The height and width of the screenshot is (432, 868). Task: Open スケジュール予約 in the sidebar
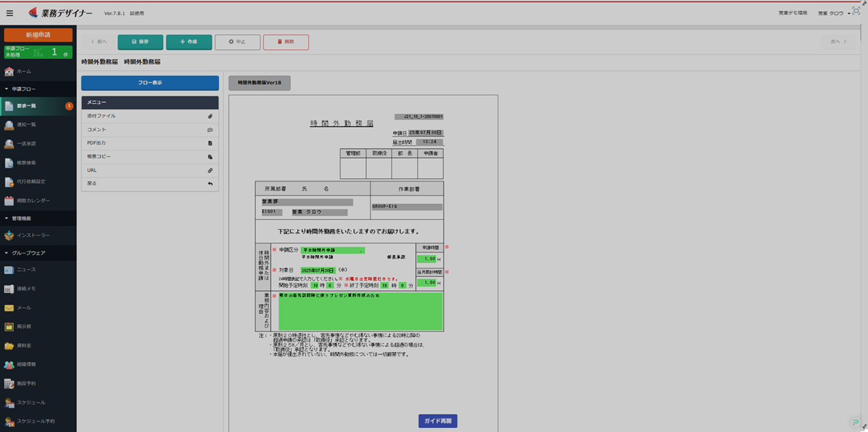coord(38,421)
